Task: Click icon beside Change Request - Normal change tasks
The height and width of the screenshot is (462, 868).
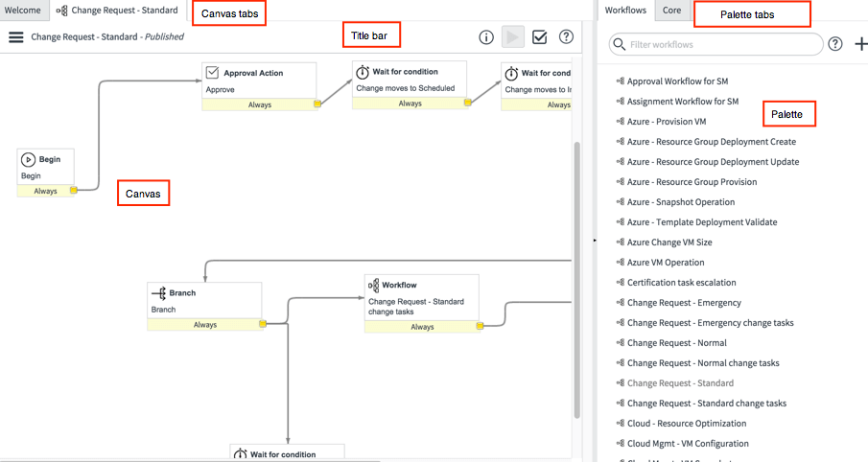Action: tap(621, 363)
